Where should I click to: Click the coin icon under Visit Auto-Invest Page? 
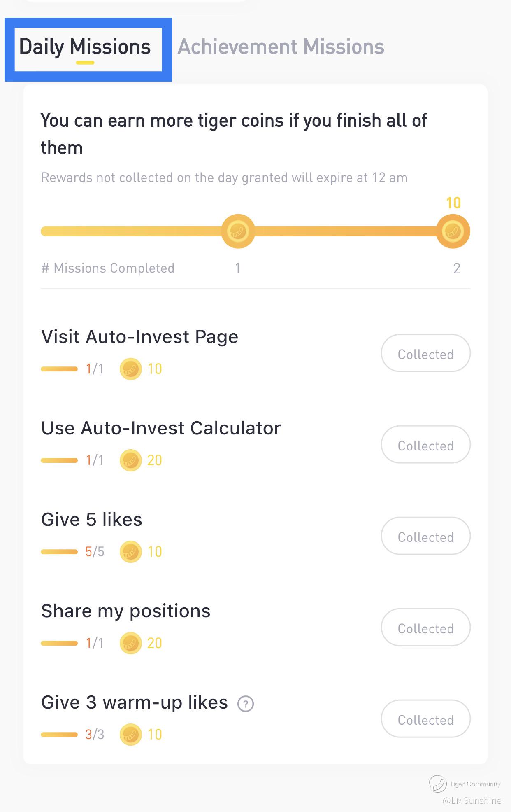point(130,369)
